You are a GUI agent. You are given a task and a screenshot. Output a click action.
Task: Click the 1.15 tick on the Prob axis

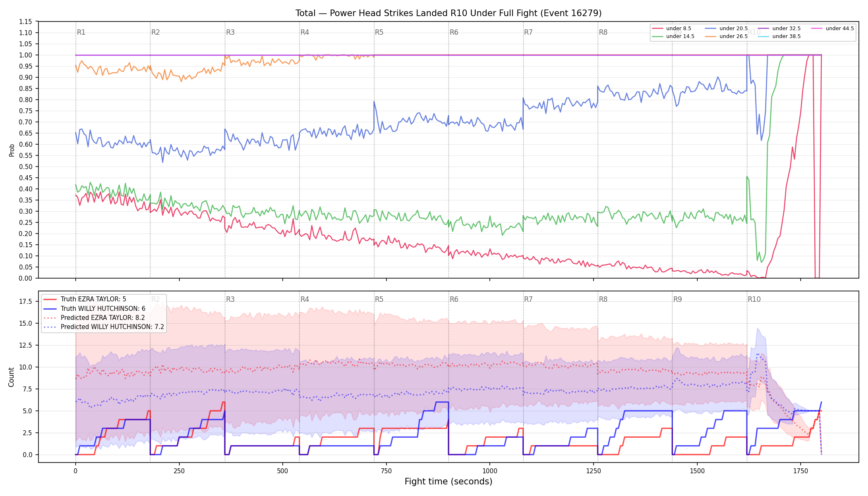(x=26, y=21)
